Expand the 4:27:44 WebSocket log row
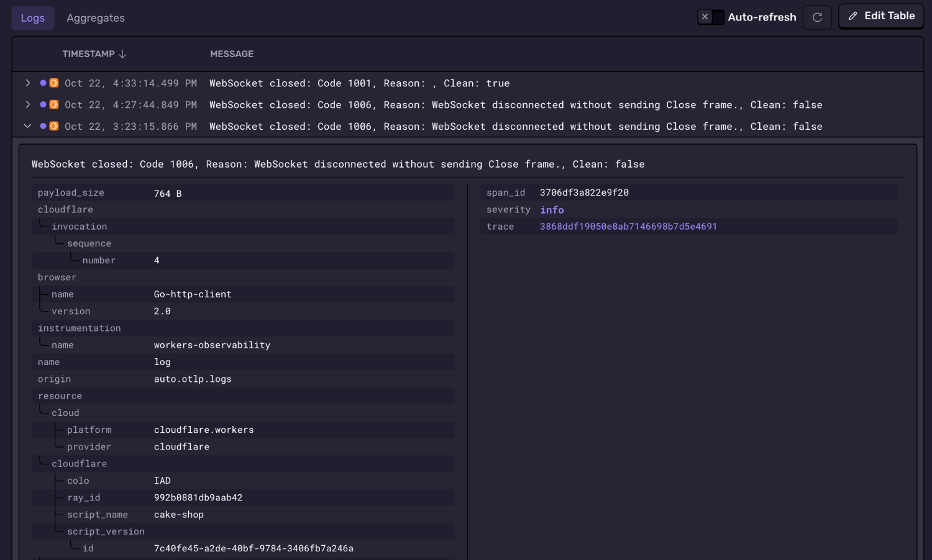The height and width of the screenshot is (560, 932). click(27, 104)
